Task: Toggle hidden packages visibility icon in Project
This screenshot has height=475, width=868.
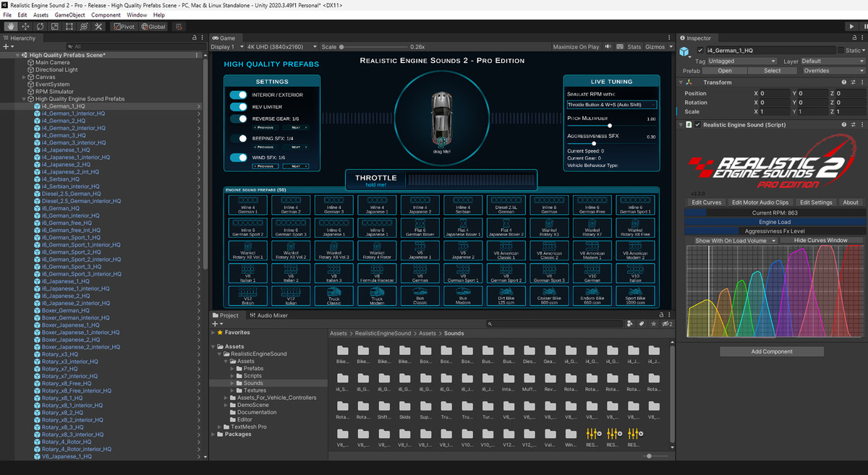Action: pyautogui.click(x=668, y=324)
